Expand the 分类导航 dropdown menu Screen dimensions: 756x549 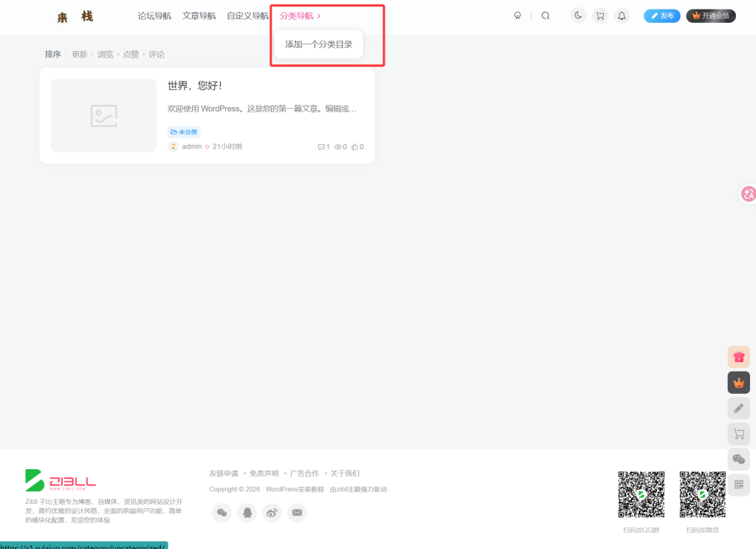tap(300, 16)
